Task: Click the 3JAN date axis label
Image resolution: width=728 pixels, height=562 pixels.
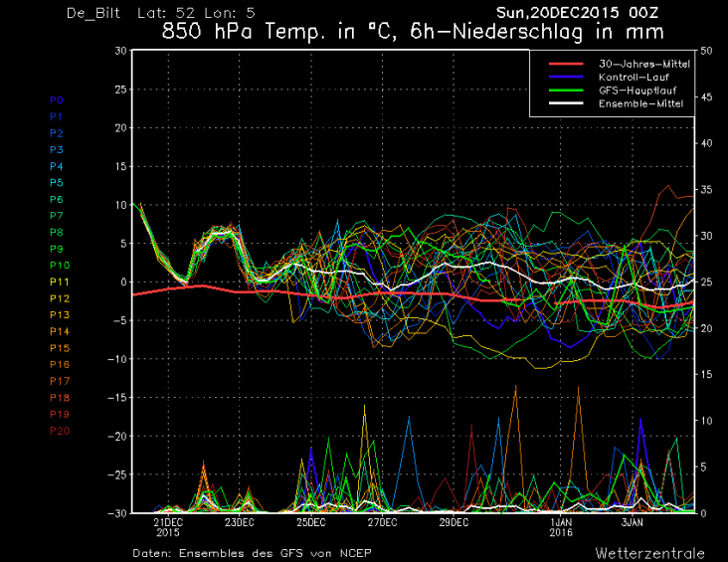Action: (633, 521)
